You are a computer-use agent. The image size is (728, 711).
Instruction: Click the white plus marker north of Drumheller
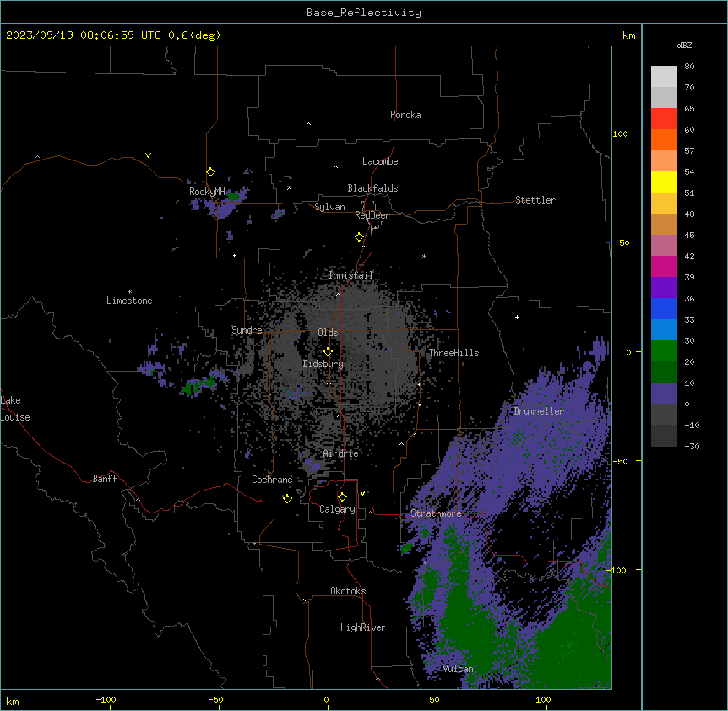(517, 317)
